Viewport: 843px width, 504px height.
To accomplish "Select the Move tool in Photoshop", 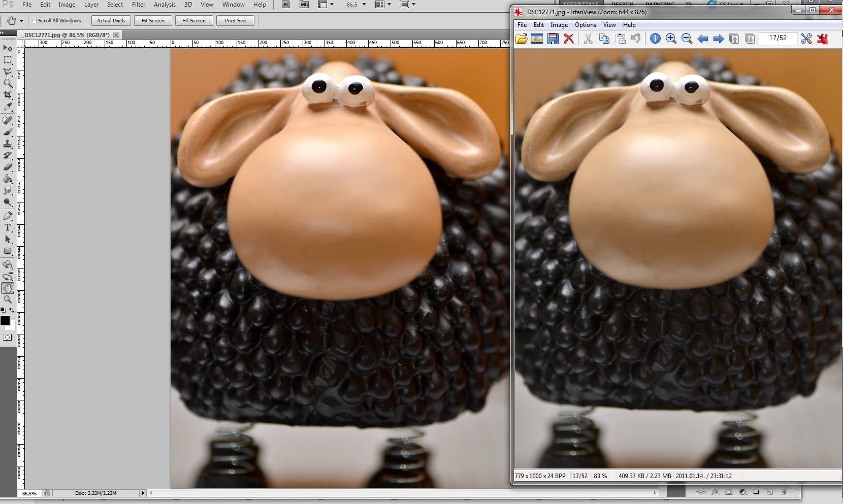I will (x=8, y=48).
